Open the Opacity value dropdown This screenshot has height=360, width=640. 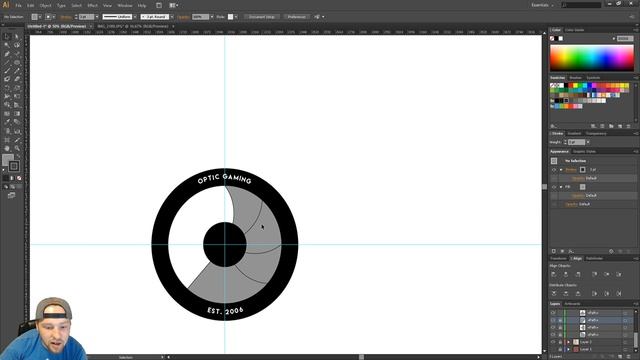(x=212, y=17)
